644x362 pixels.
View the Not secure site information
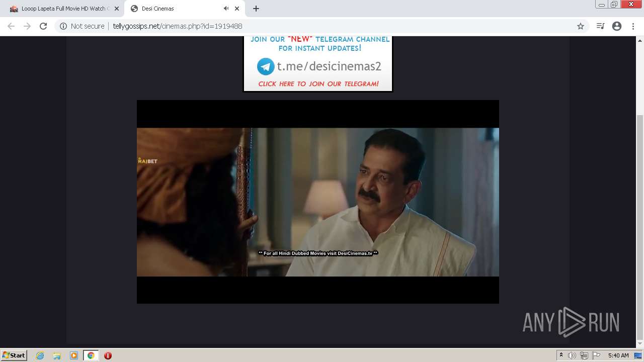82,26
